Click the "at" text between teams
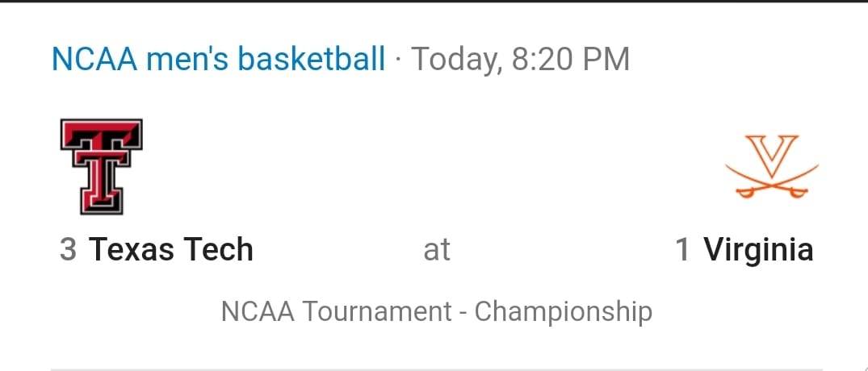Screen dimensions: 868x371 coord(437,250)
